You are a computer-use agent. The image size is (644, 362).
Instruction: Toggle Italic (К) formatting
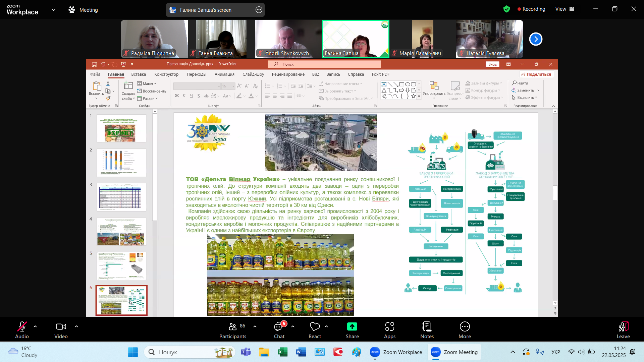[184, 96]
